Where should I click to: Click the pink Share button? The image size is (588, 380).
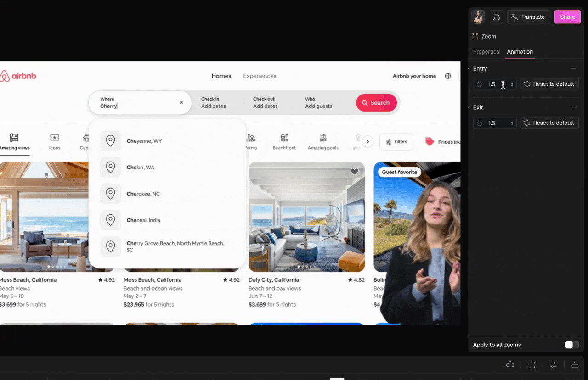coord(567,17)
